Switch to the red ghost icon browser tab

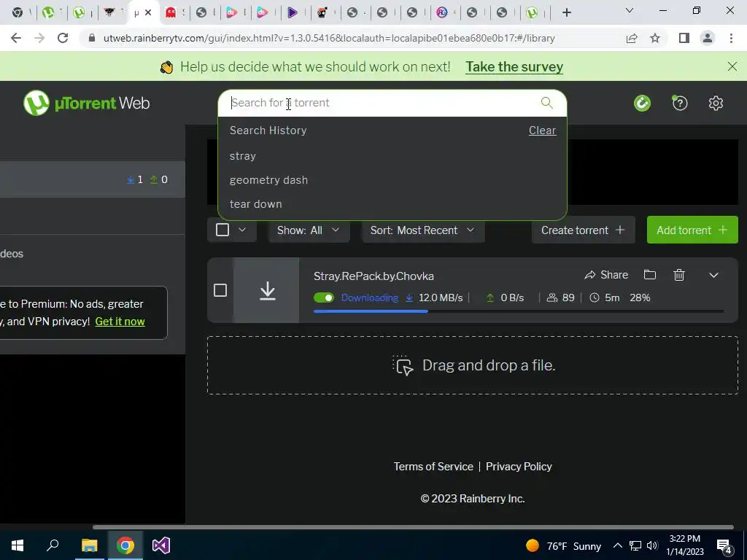point(170,12)
